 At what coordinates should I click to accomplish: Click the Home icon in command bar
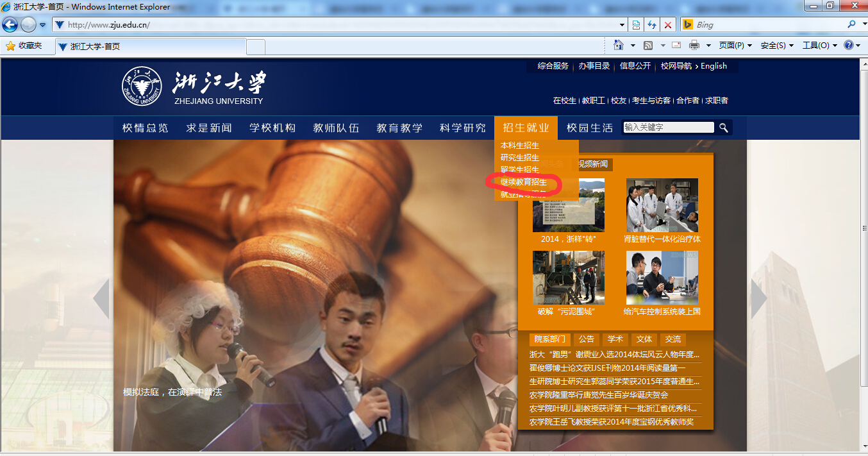[x=619, y=46]
